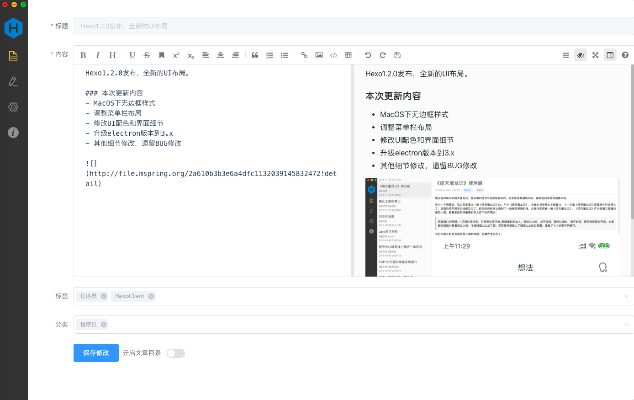Open the info page from sidebar
This screenshot has height=400, width=634.
pyautogui.click(x=13, y=132)
